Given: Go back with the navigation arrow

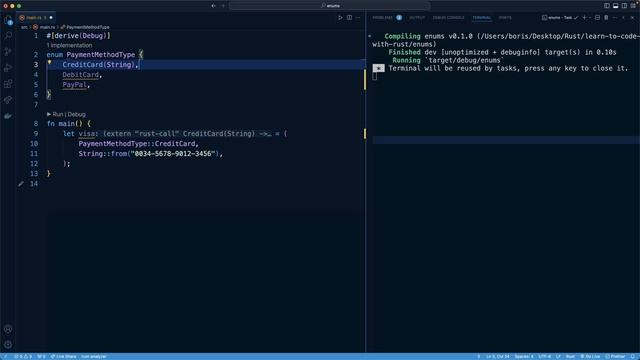Looking at the screenshot, I should (213, 6).
